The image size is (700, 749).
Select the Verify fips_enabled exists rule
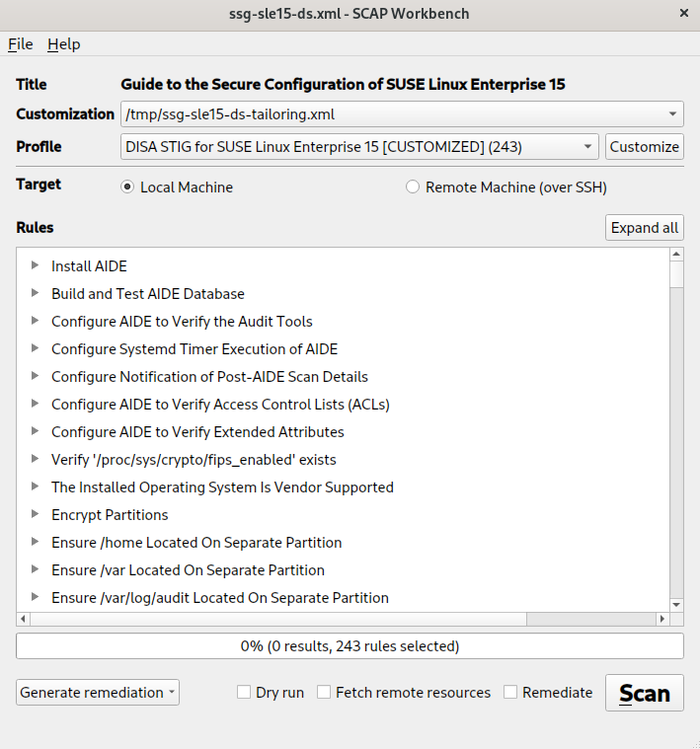pos(194,459)
